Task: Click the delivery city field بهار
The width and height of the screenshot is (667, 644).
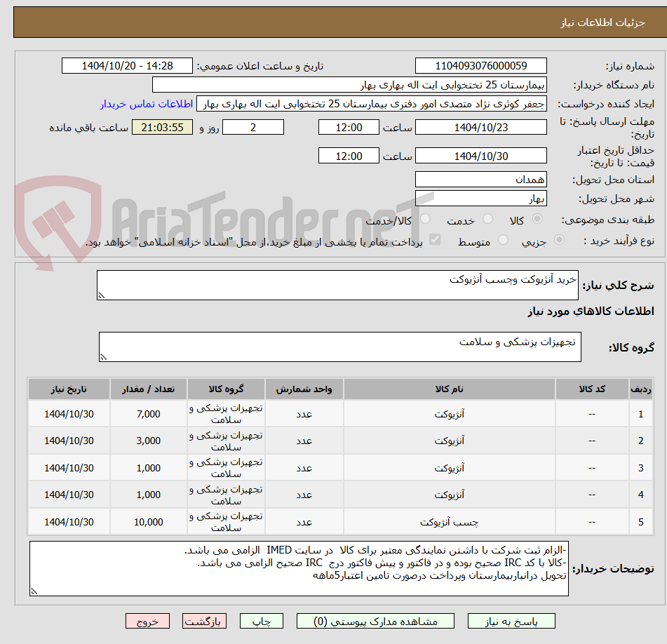Action: [x=480, y=199]
